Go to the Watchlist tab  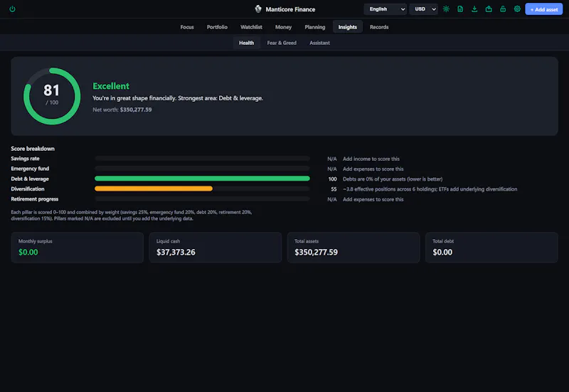251,27
